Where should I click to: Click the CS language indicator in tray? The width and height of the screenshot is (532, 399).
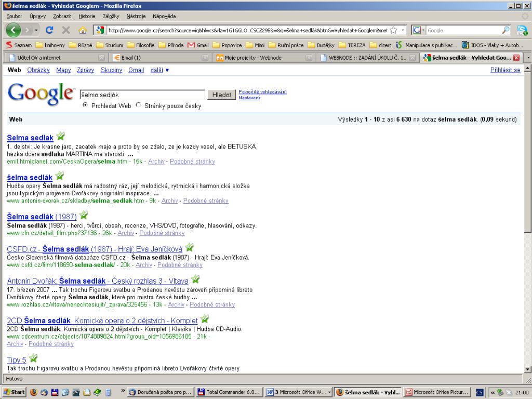click(x=480, y=392)
